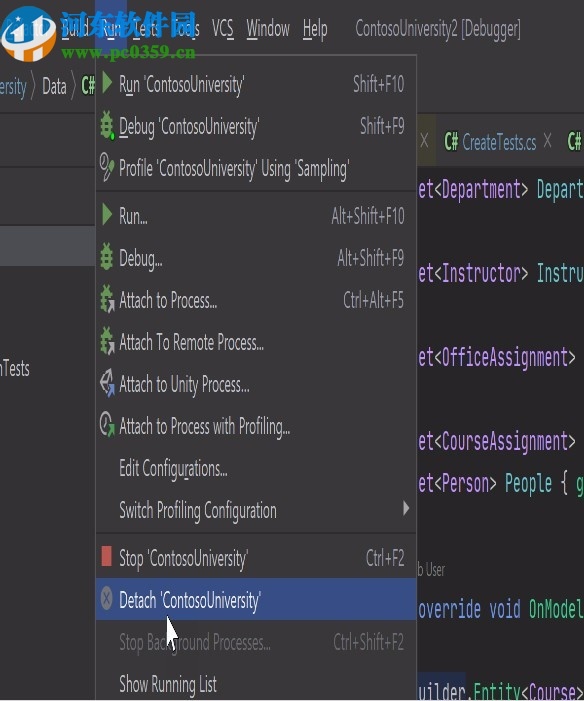This screenshot has width=584, height=701.
Task: Click the Instructor type in the editor
Action: pyautogui.click(x=482, y=274)
